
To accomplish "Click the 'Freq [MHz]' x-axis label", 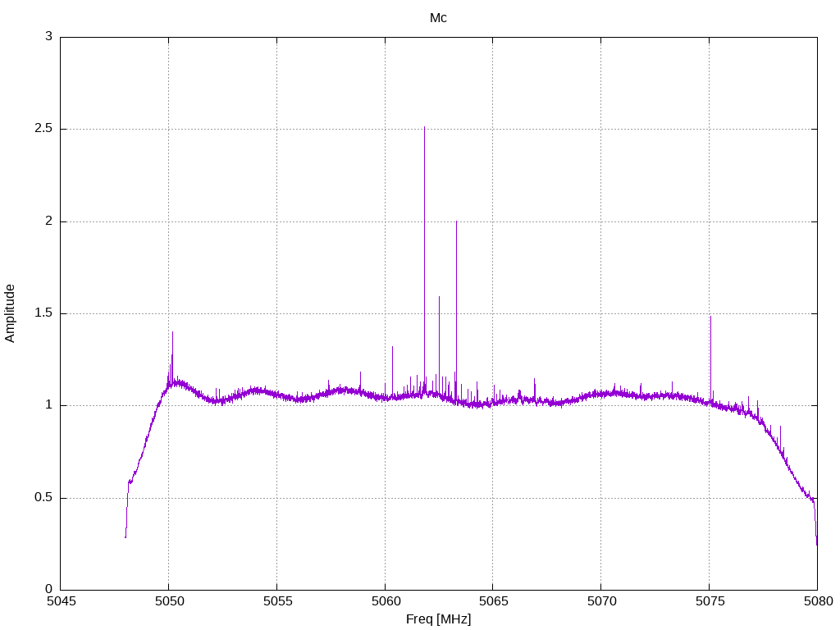I will [x=438, y=619].
